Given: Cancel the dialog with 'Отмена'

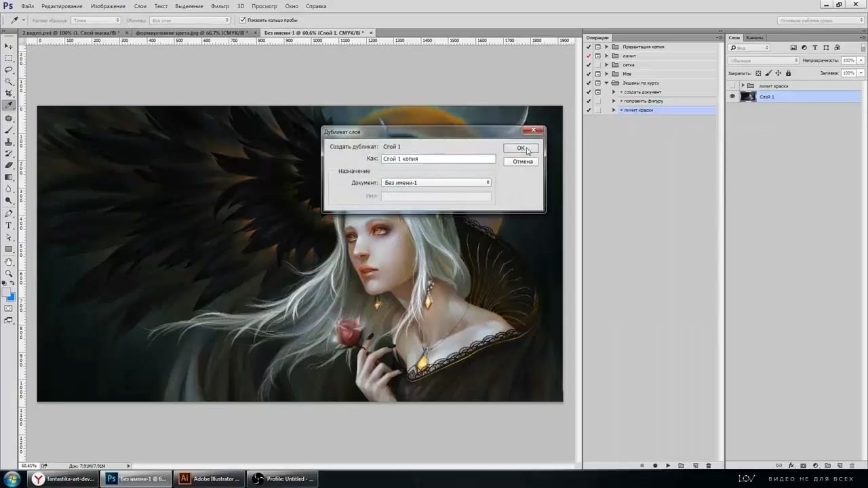Looking at the screenshot, I should [x=522, y=161].
